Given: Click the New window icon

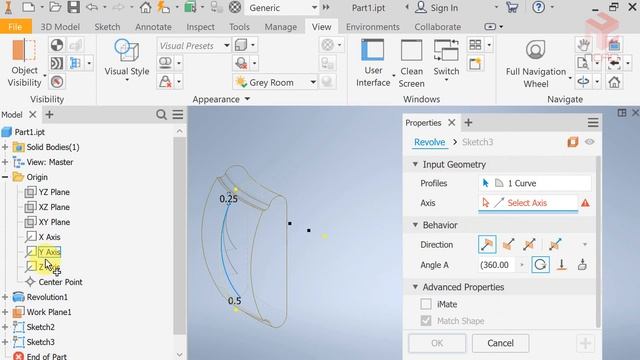Looking at the screenshot, I should point(475,63).
